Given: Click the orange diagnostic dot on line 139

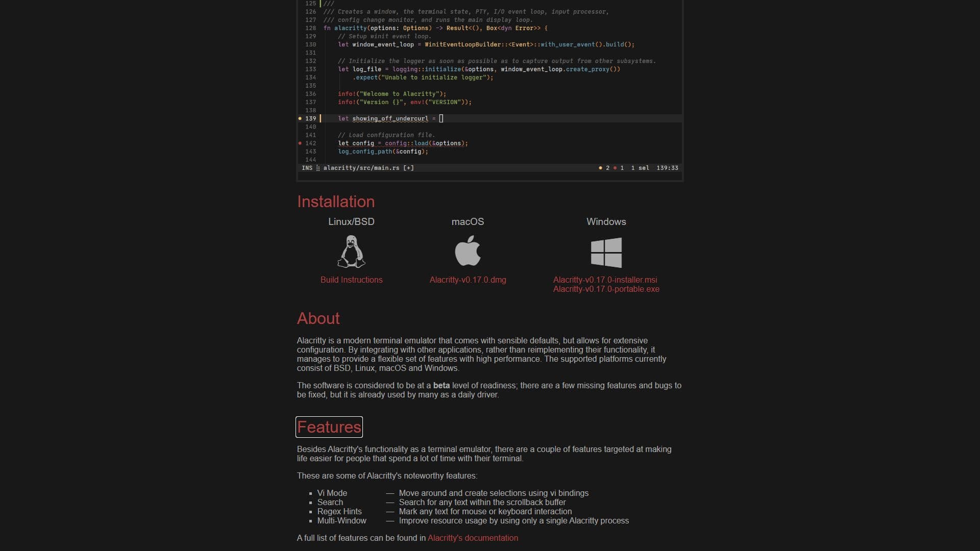Looking at the screenshot, I should [x=300, y=118].
